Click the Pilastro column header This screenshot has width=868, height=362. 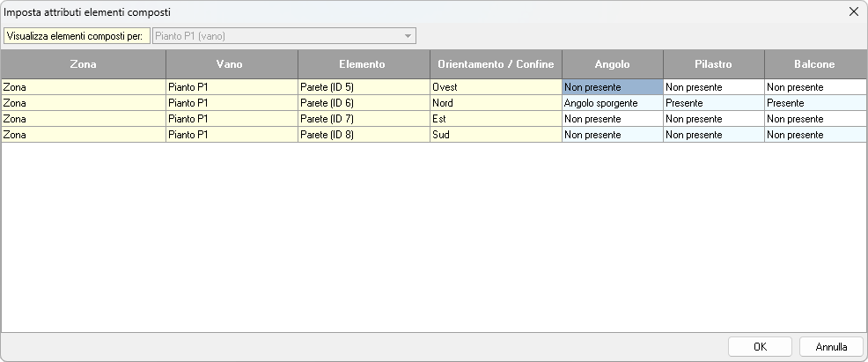tap(713, 64)
